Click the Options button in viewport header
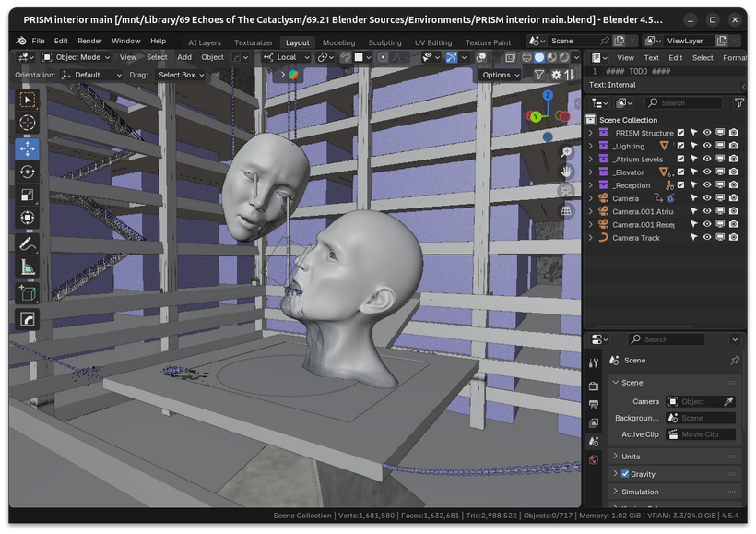The image size is (756, 534). point(500,75)
